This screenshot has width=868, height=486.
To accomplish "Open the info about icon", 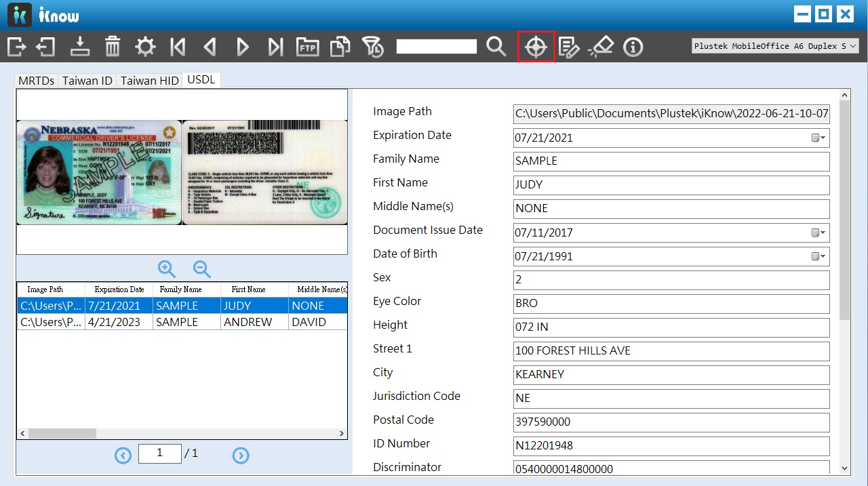I will click(x=633, y=47).
